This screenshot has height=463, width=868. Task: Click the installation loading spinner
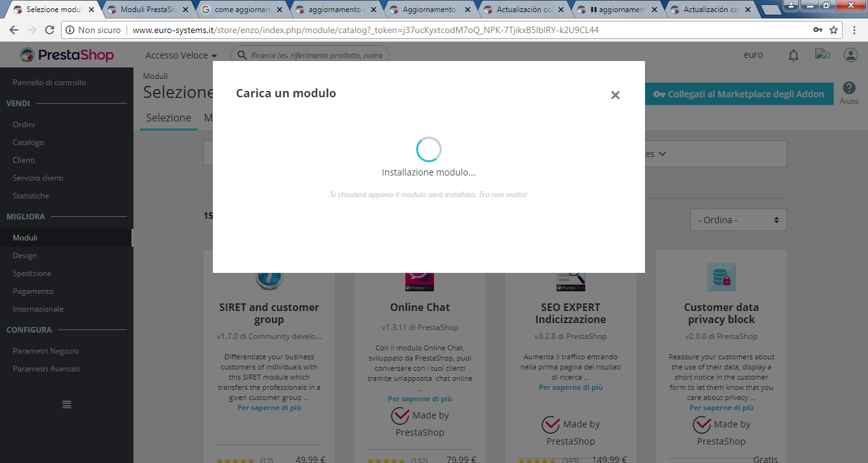(x=429, y=149)
